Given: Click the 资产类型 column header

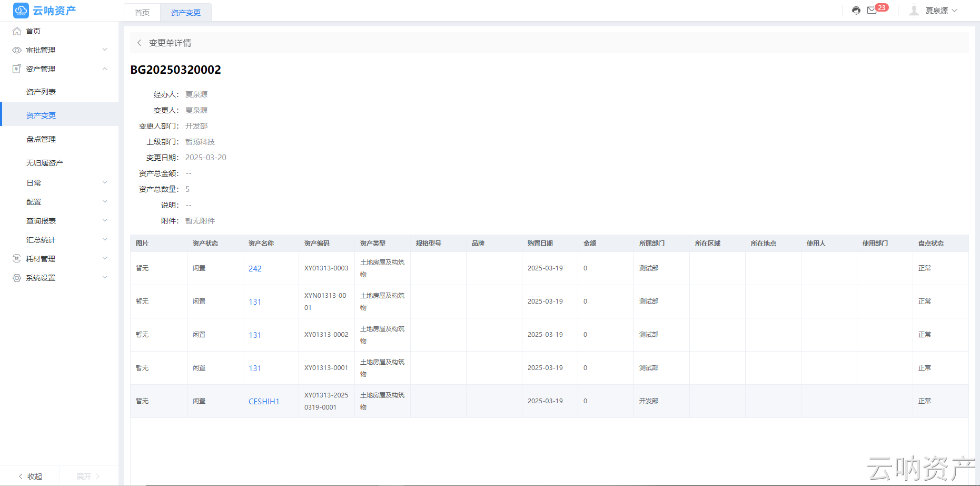Looking at the screenshot, I should click(x=373, y=244).
